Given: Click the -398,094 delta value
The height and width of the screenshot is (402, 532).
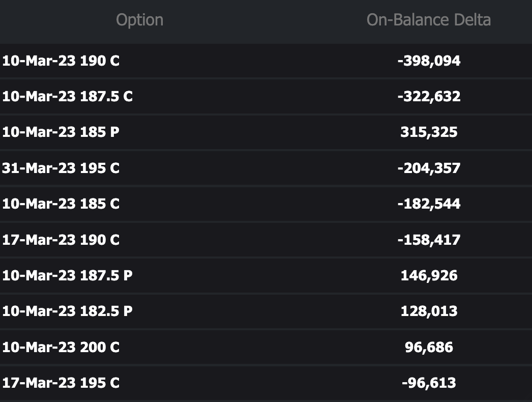Looking at the screenshot, I should click(x=429, y=61).
